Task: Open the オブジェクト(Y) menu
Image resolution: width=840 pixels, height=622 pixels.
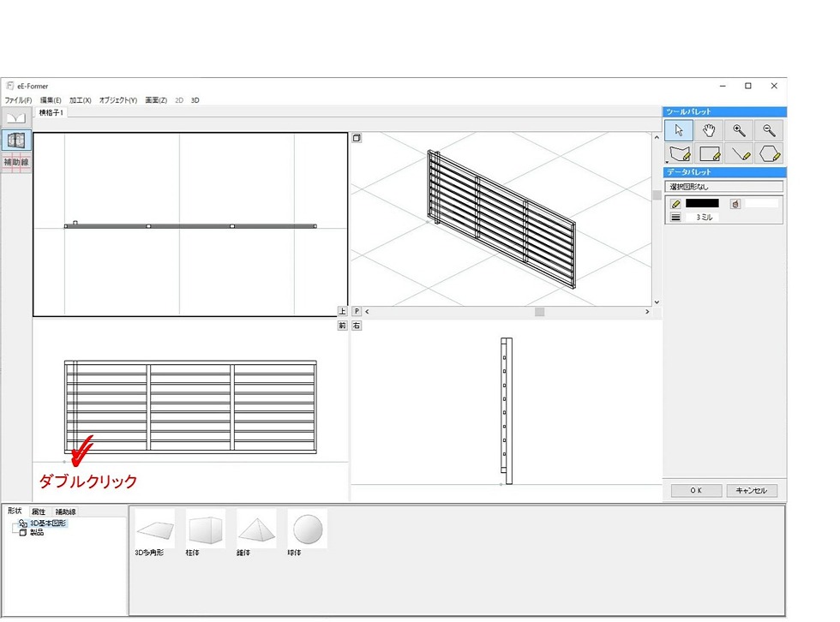Action: 118,100
